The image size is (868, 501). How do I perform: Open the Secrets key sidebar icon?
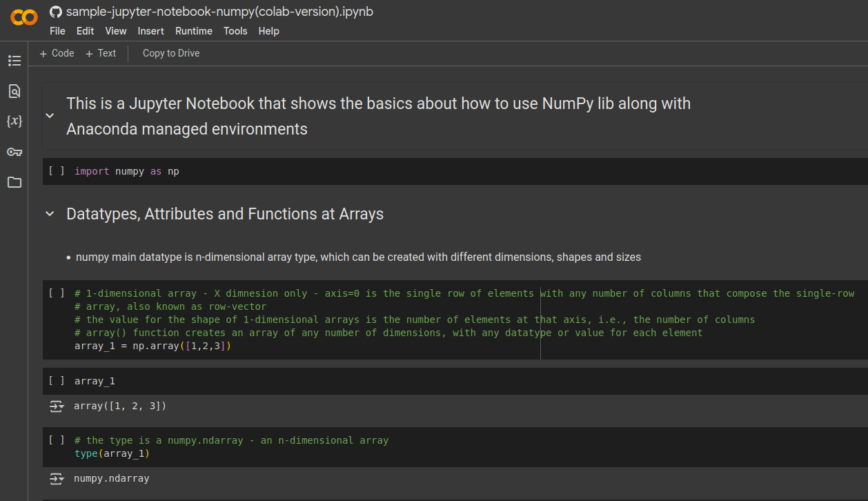14,152
